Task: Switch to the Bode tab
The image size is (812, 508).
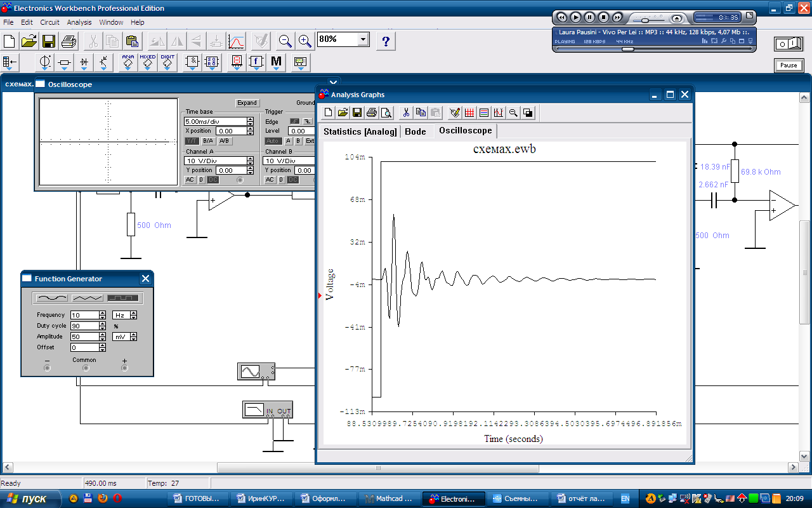Action: click(x=416, y=131)
